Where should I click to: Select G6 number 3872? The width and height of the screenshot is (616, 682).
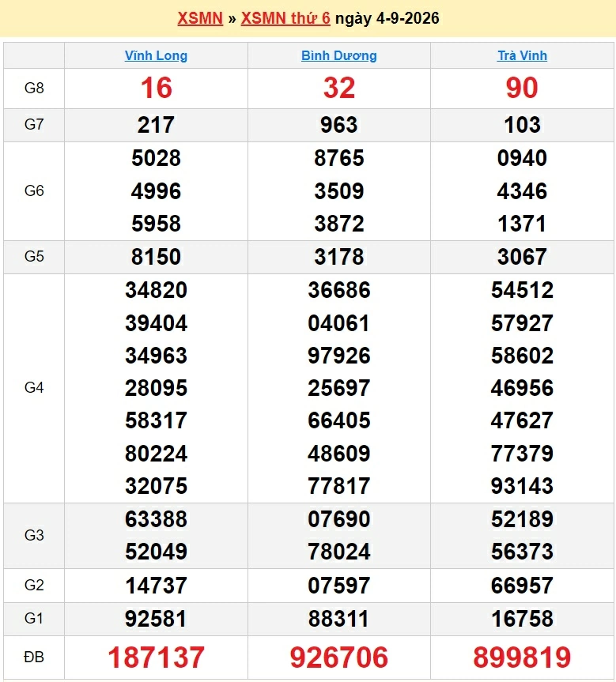[339, 224]
